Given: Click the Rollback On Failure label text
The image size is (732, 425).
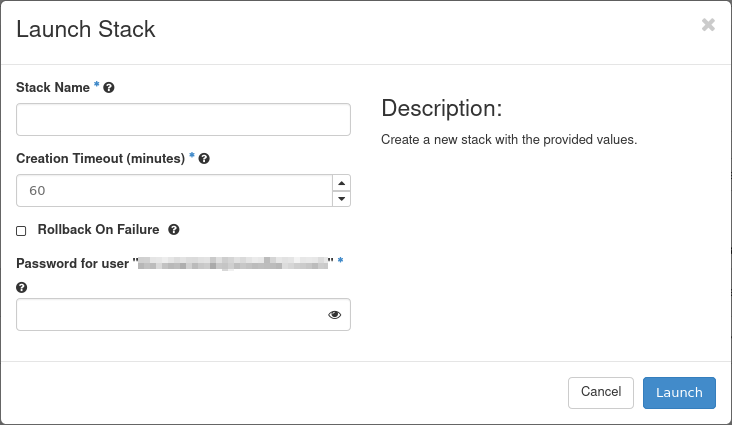Looking at the screenshot, I should pos(98,230).
